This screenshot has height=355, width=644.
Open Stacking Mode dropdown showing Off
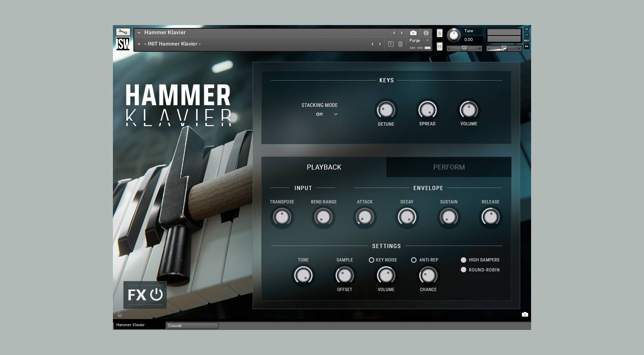tap(327, 114)
